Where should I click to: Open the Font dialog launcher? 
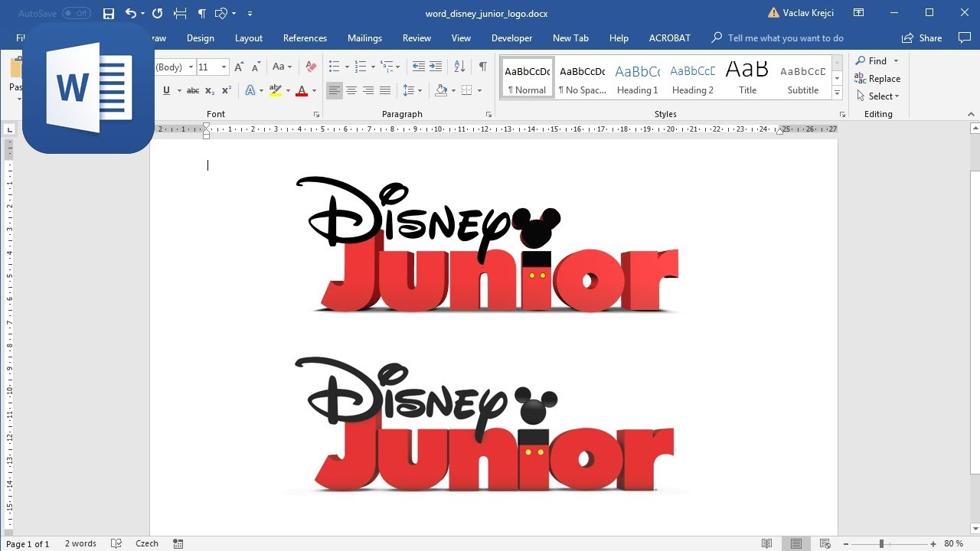pyautogui.click(x=316, y=115)
